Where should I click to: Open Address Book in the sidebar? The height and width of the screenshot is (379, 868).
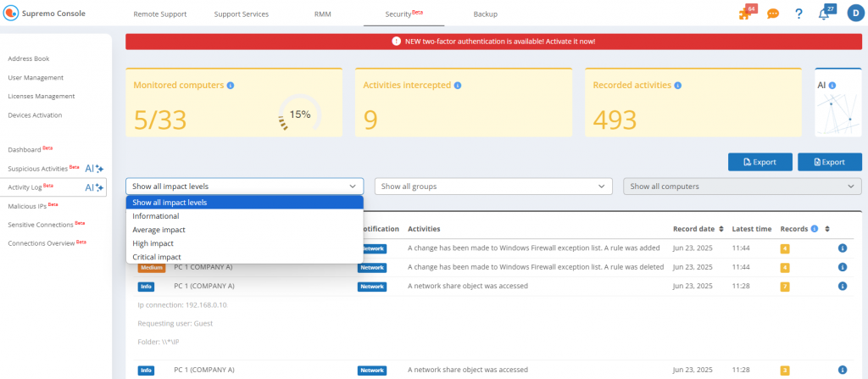(29, 59)
